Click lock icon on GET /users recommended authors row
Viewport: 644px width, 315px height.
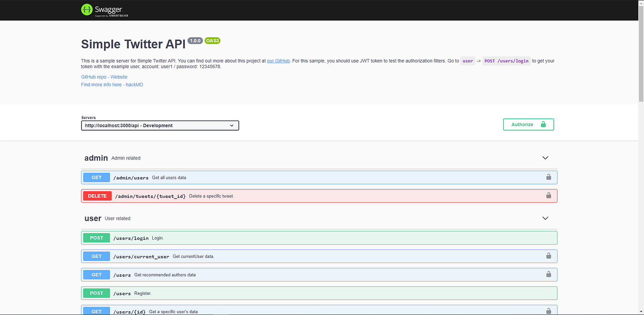548,275
